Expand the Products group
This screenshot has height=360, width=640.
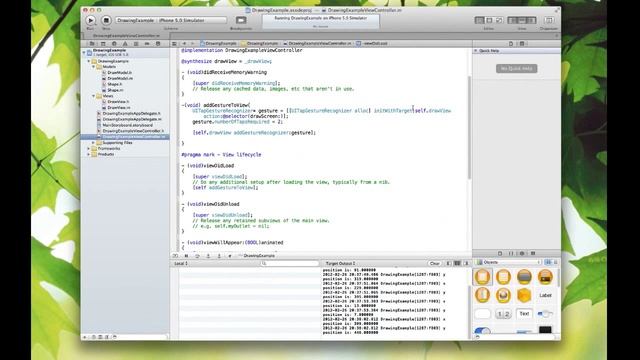(x=89, y=154)
